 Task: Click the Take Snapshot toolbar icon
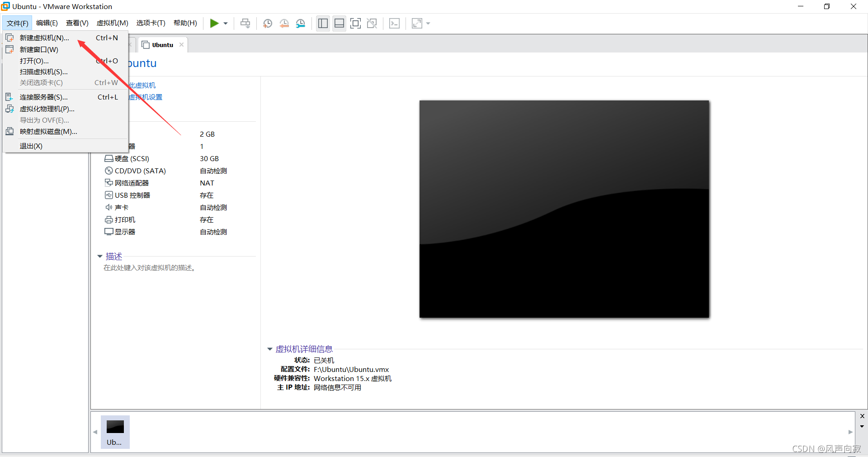coord(268,24)
